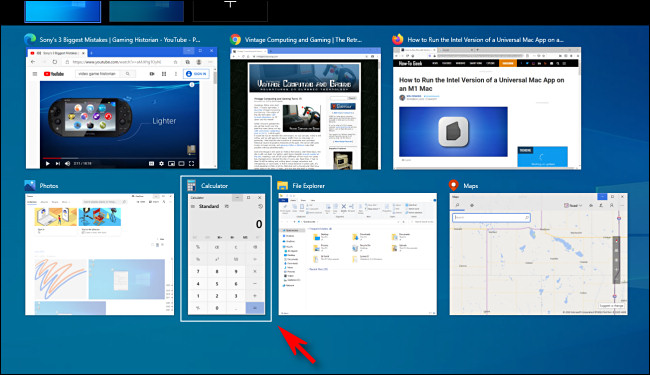The width and height of the screenshot is (650, 375).
Task: Select the Photos window title text
Action: (49, 186)
